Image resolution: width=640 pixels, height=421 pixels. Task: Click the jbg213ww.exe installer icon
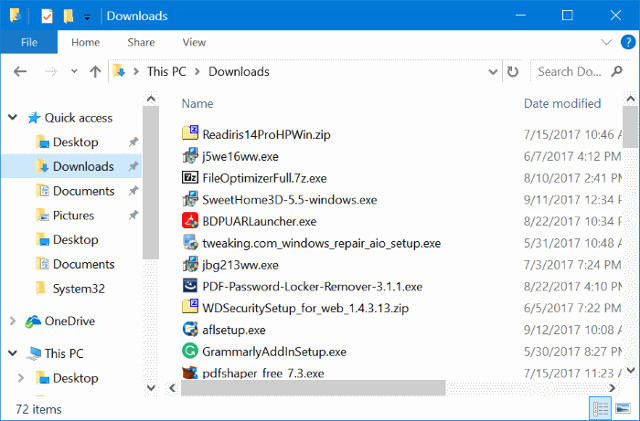coord(190,264)
